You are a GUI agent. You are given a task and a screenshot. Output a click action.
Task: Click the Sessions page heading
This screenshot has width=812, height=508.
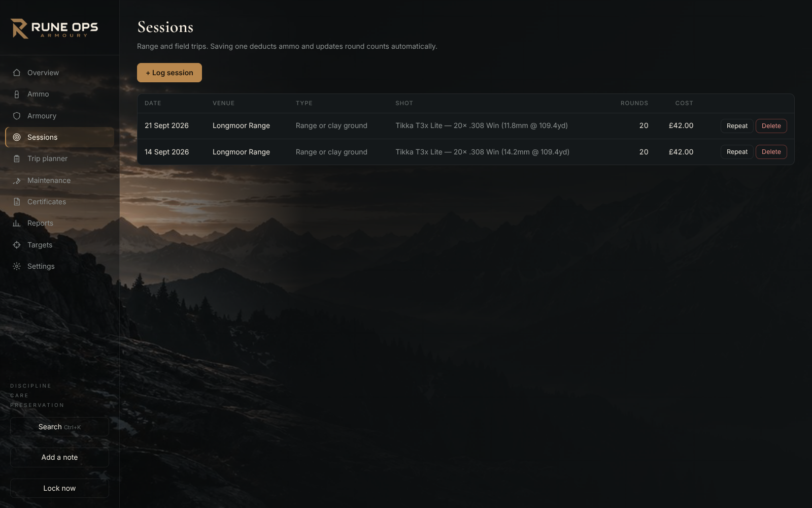[165, 27]
